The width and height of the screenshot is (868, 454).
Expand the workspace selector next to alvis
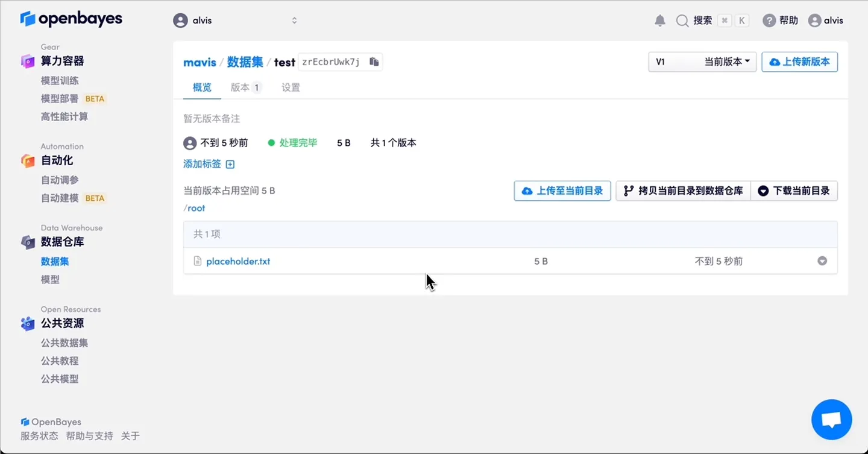294,20
